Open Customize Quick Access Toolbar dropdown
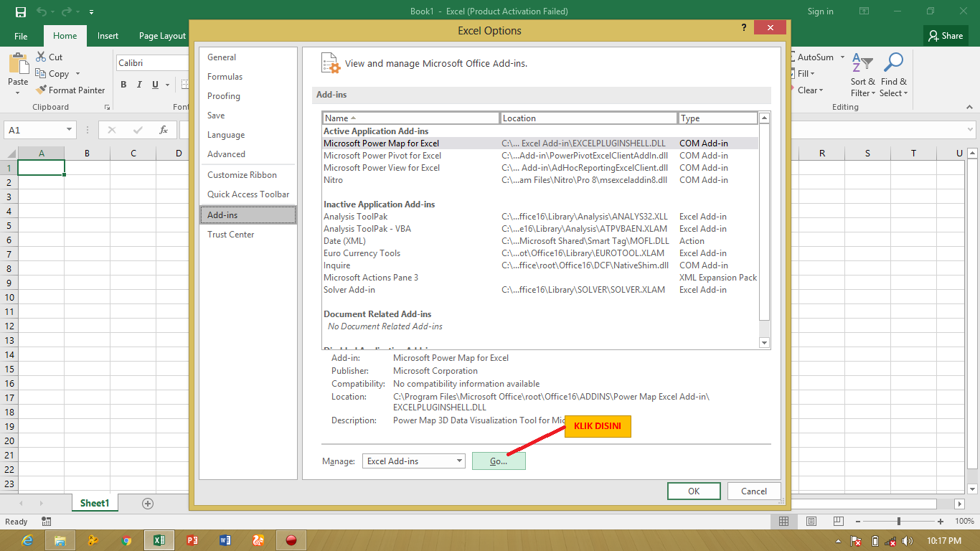Screen dimensions: 980x551 pyautogui.click(x=91, y=12)
